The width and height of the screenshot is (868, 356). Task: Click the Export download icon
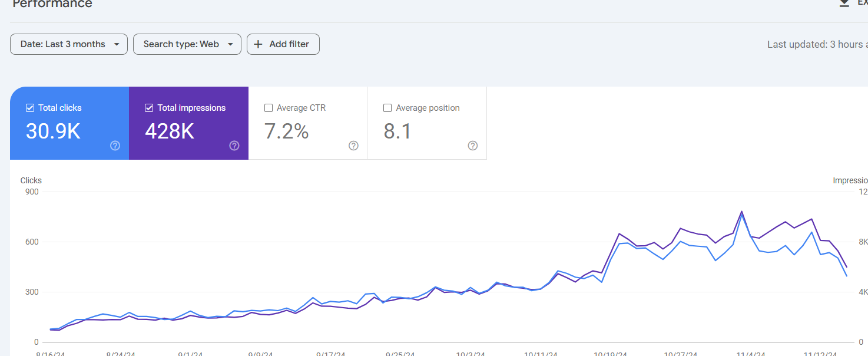click(x=844, y=3)
